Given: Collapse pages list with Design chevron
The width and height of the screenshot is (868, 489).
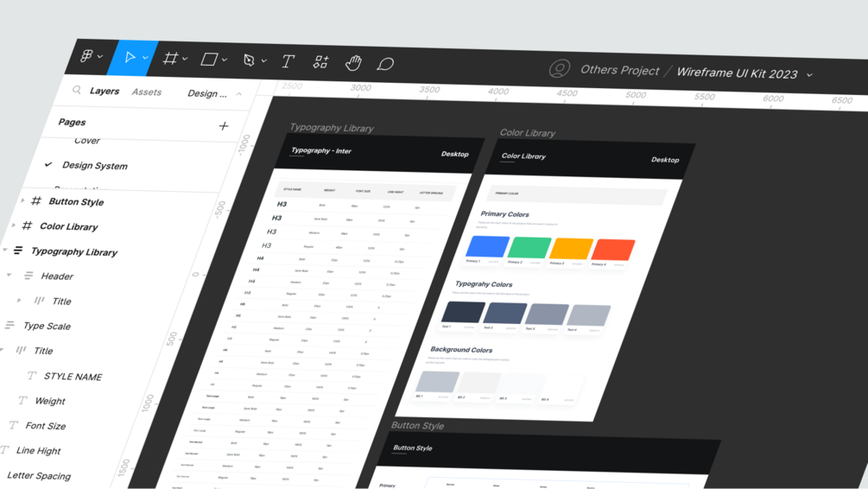Looking at the screenshot, I should point(239,94).
